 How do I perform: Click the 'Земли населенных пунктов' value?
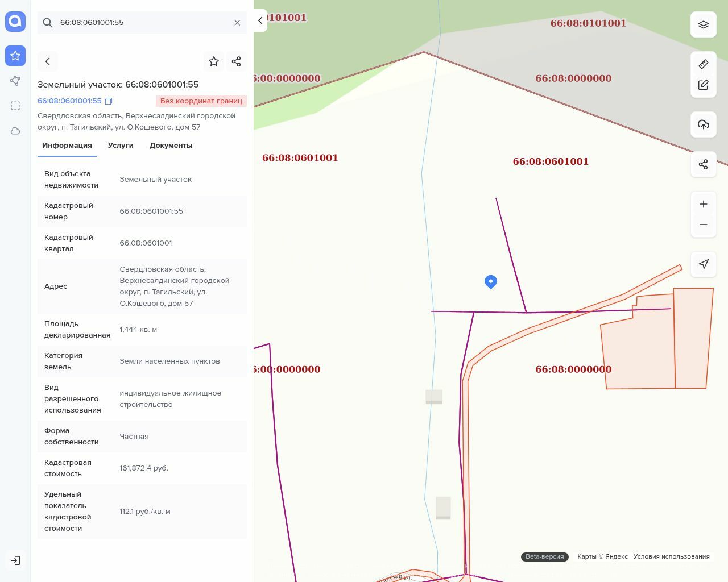(169, 361)
